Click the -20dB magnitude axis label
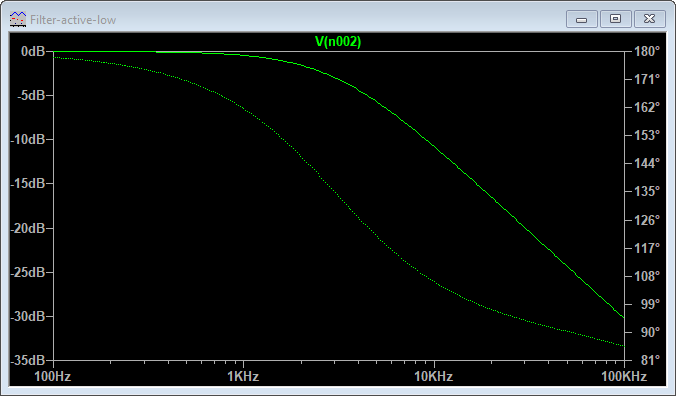The height and width of the screenshot is (396, 676). (28, 228)
